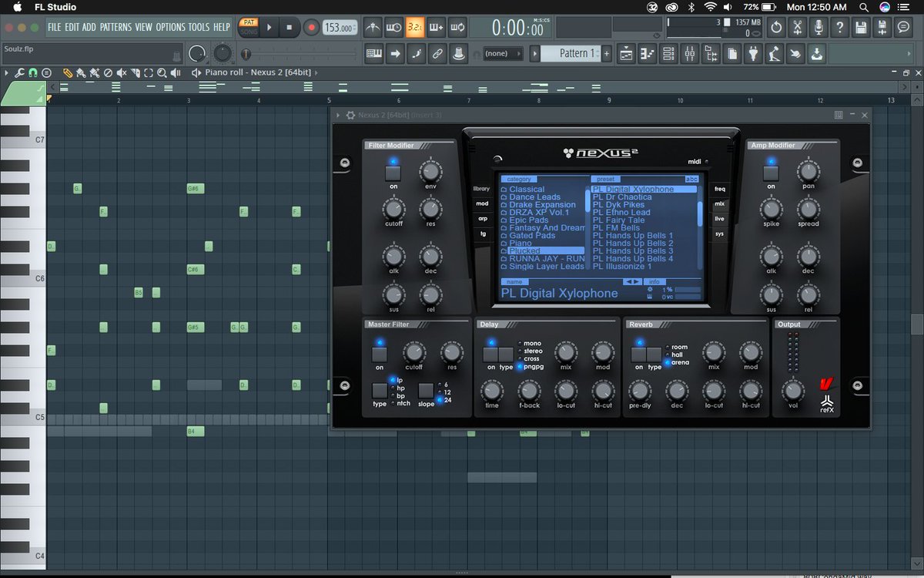Viewport: 924px width, 578px height.
Task: Show the Mixer window icon
Action: coord(690,54)
